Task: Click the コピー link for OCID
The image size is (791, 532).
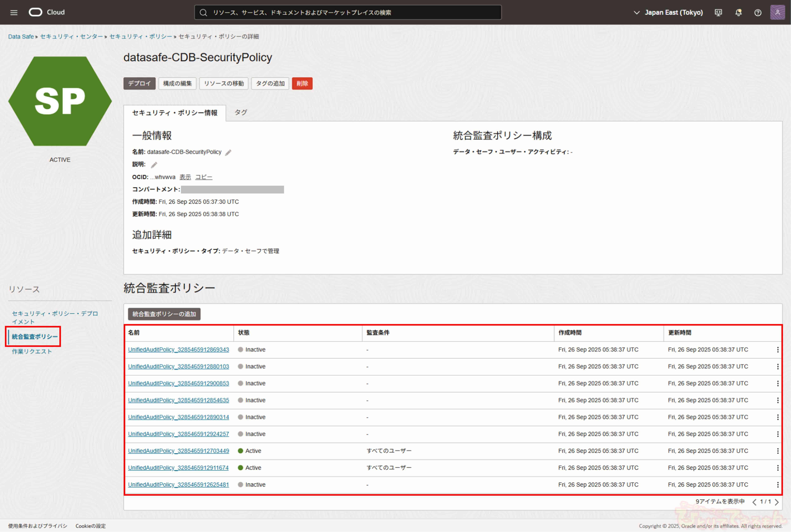Action: (x=204, y=177)
